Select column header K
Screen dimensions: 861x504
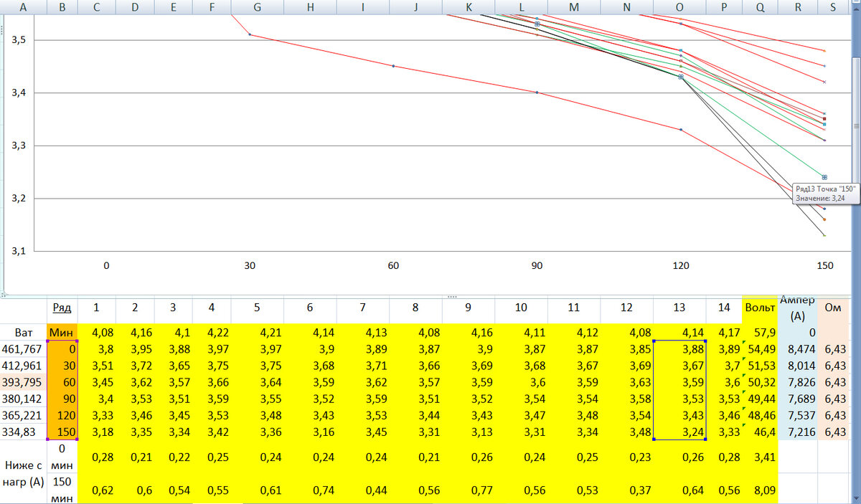(469, 7)
